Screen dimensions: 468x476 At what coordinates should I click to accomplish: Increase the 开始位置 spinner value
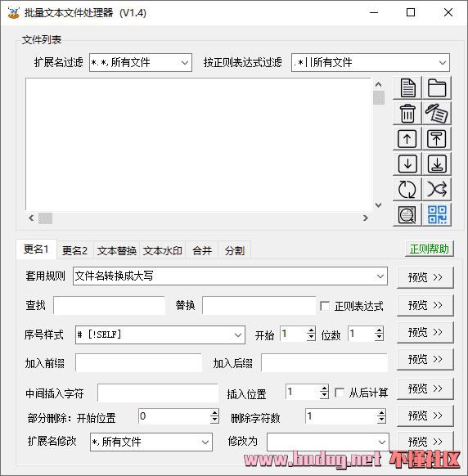[214, 412]
